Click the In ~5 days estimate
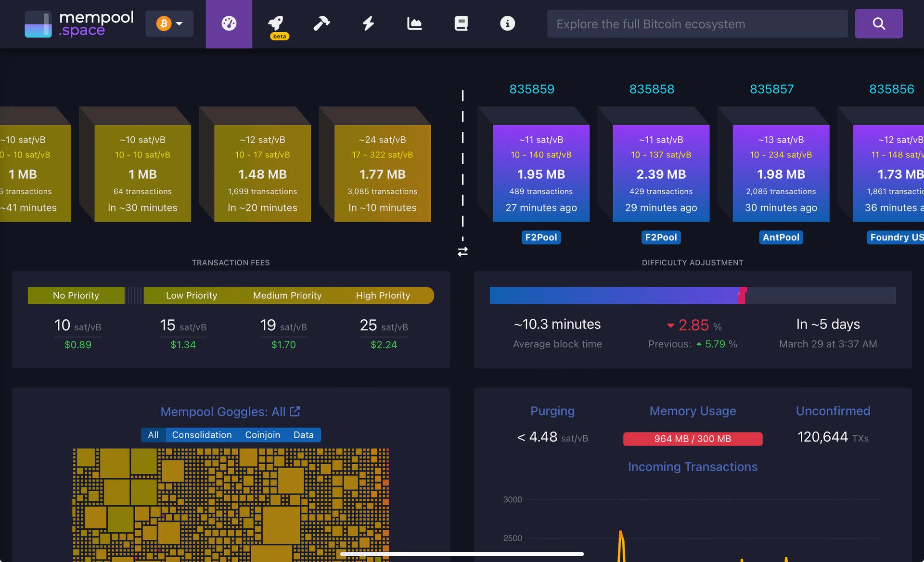 pos(828,324)
